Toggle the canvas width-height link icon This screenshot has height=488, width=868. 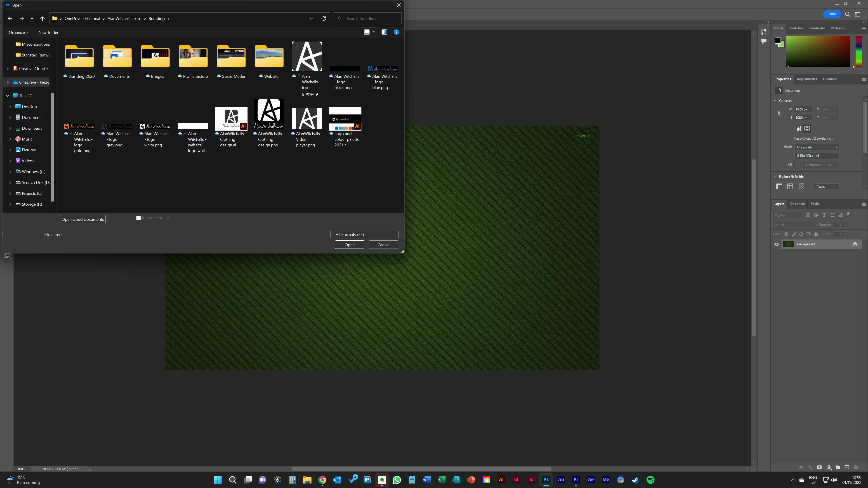[779, 113]
